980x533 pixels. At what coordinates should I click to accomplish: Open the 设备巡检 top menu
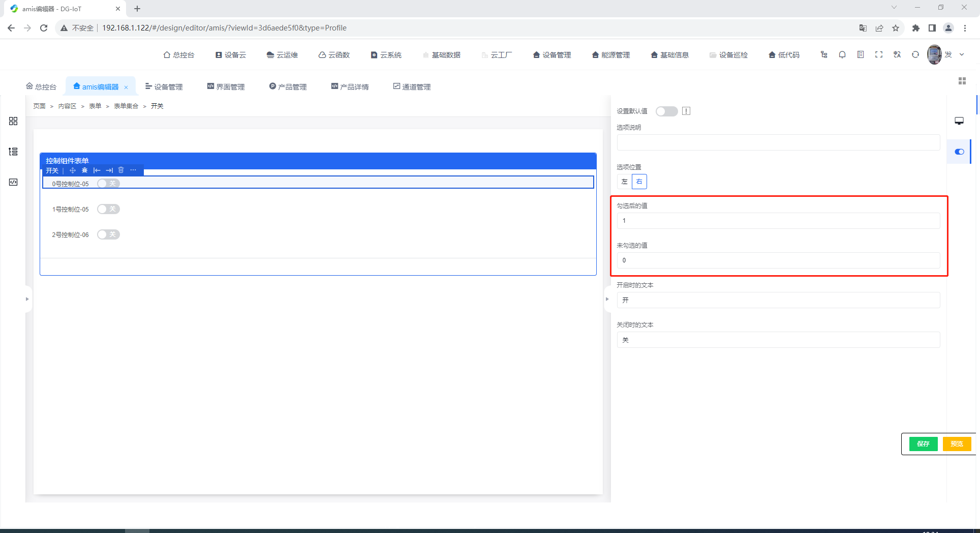point(729,55)
